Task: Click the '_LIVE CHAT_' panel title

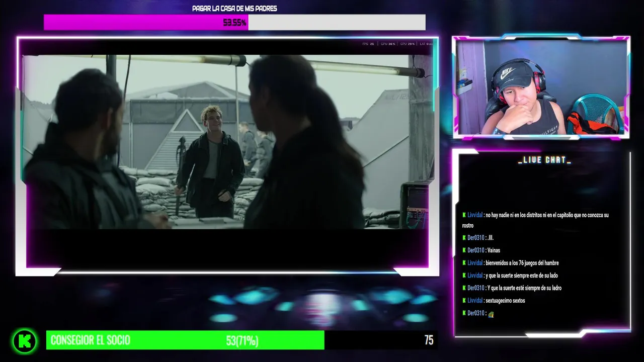Action: [544, 160]
